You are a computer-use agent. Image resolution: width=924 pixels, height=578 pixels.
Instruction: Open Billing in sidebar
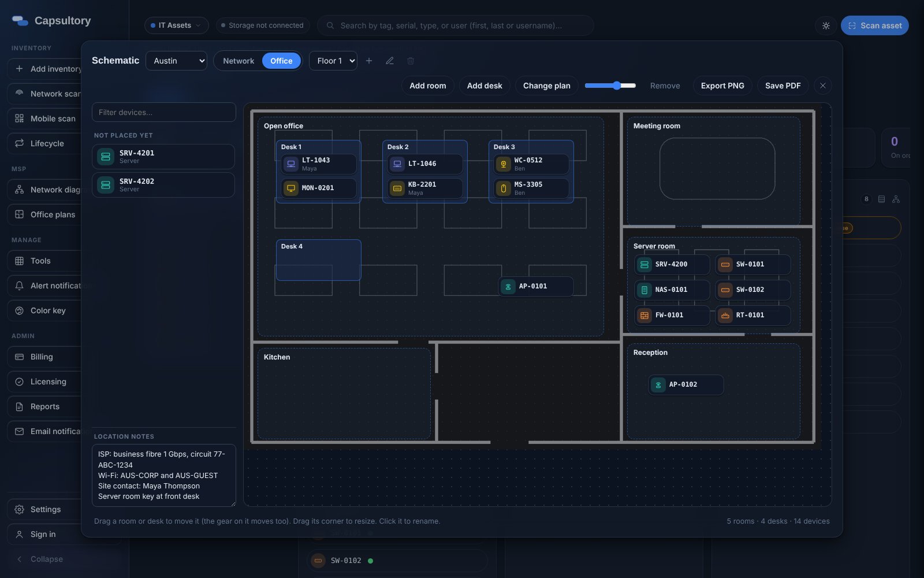[44, 357]
